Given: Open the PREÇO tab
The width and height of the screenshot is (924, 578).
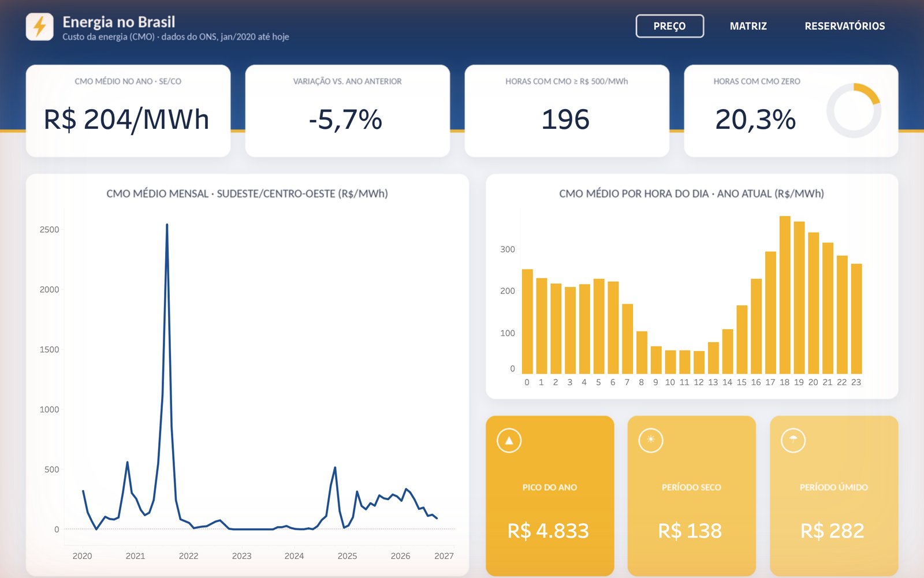Looking at the screenshot, I should [x=670, y=26].
